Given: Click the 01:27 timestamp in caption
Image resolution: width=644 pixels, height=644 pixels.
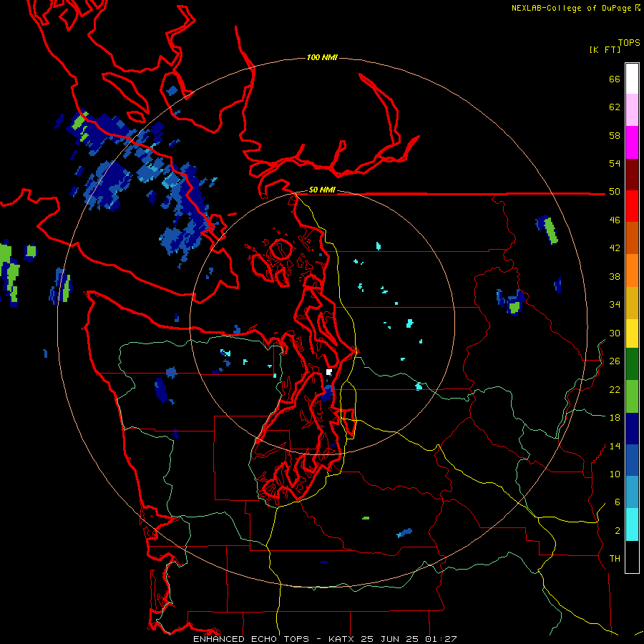Looking at the screenshot, I should [x=441, y=639].
